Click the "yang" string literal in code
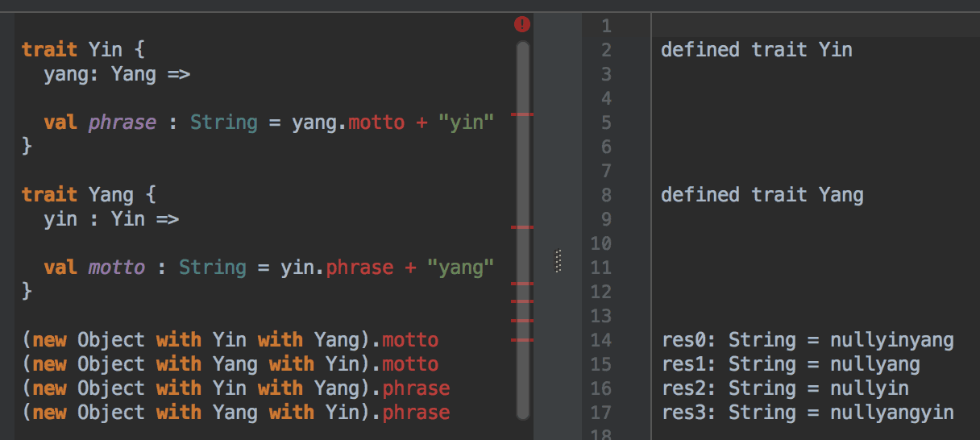 pos(459,268)
